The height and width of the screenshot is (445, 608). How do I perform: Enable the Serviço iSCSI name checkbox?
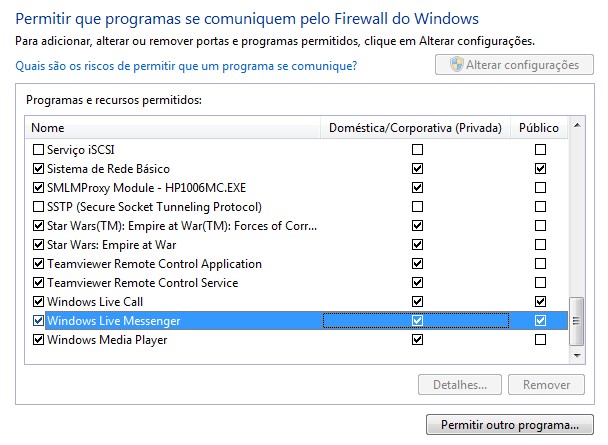click(39, 149)
